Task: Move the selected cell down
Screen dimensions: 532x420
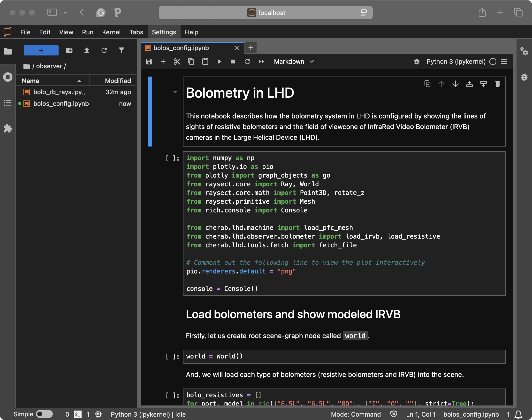Action: coord(455,84)
